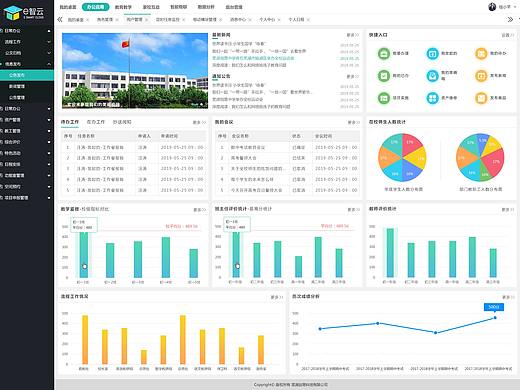Viewport: 520px width, 390px height.
Task: Click the right staff distribution pie chart
Action: tap(480, 157)
